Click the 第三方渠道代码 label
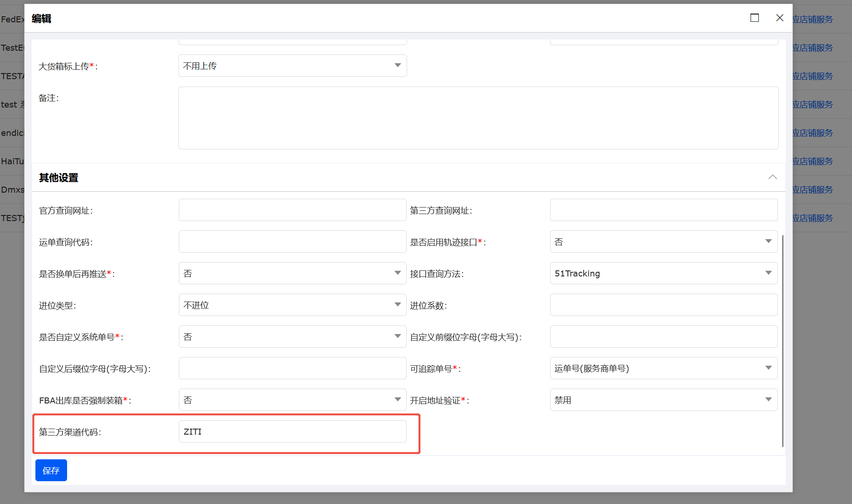 coord(70,432)
